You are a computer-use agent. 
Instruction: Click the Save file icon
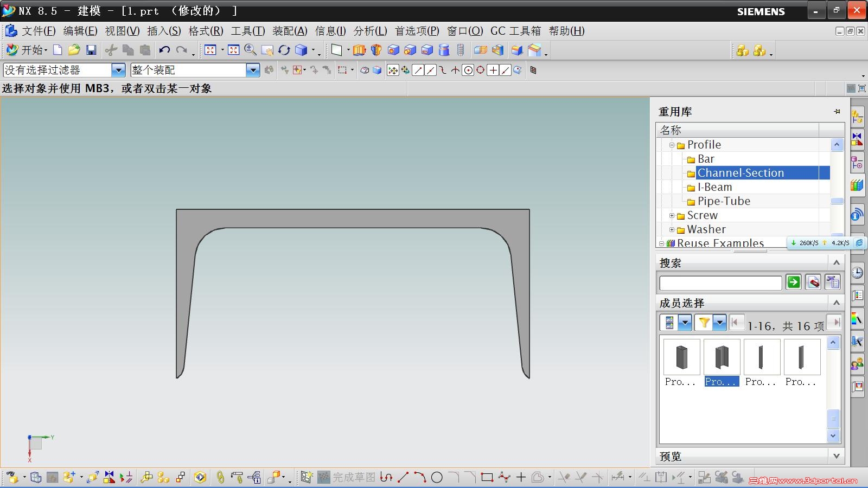click(91, 50)
